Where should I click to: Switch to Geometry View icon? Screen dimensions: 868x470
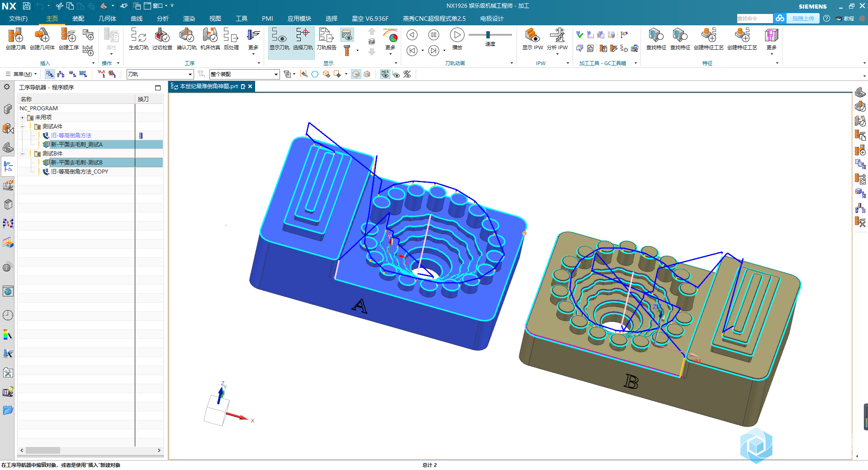tap(72, 74)
